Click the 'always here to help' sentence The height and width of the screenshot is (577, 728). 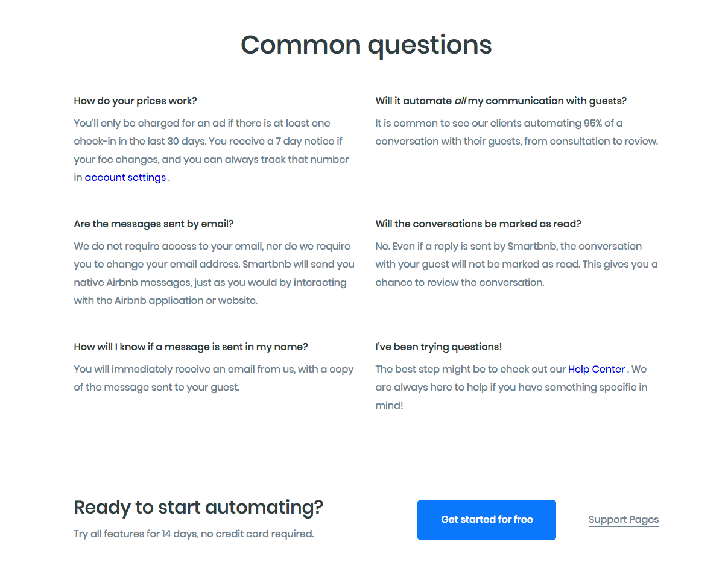pos(511,387)
